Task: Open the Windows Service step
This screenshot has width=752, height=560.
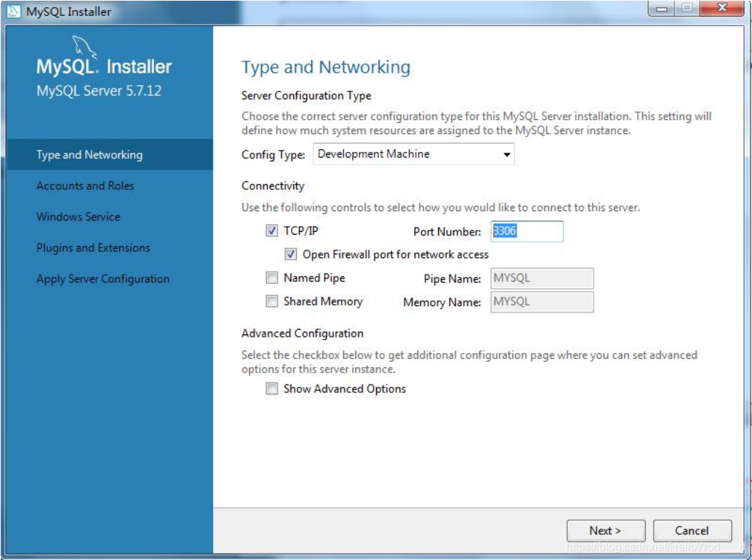Action: coord(78,217)
